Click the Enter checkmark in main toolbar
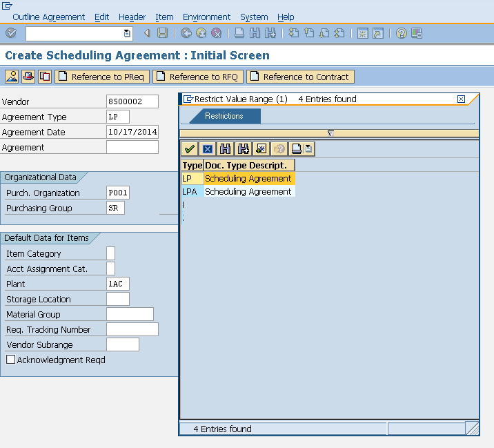 coord(11,32)
